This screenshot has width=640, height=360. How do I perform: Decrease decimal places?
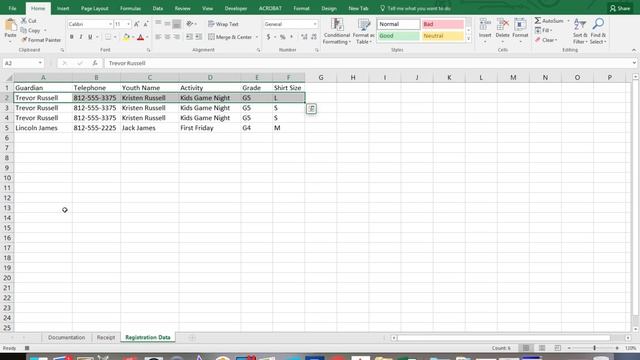pyautogui.click(x=314, y=37)
